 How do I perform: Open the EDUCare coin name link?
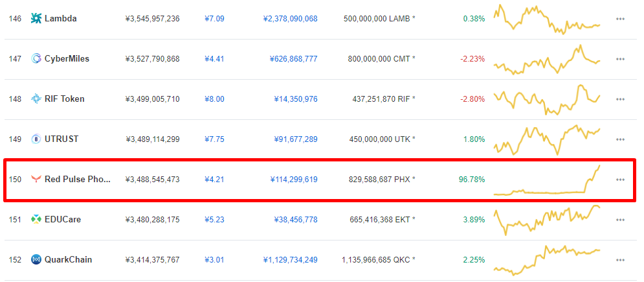pyautogui.click(x=63, y=220)
